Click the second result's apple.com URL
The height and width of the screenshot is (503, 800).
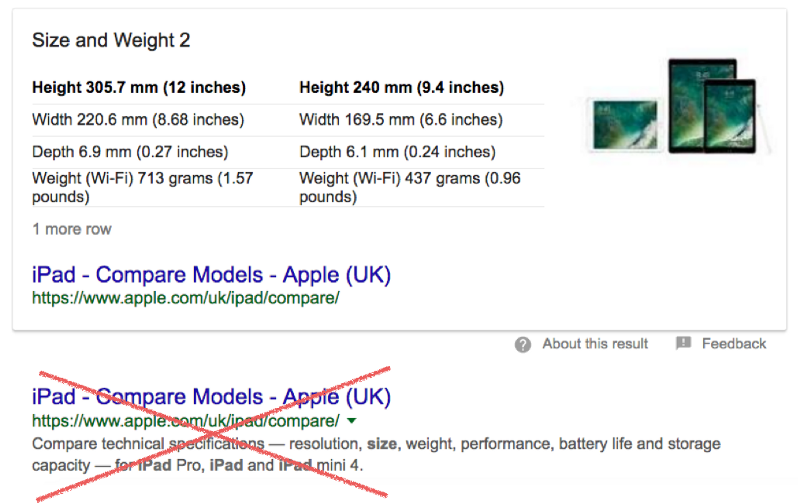(186, 421)
